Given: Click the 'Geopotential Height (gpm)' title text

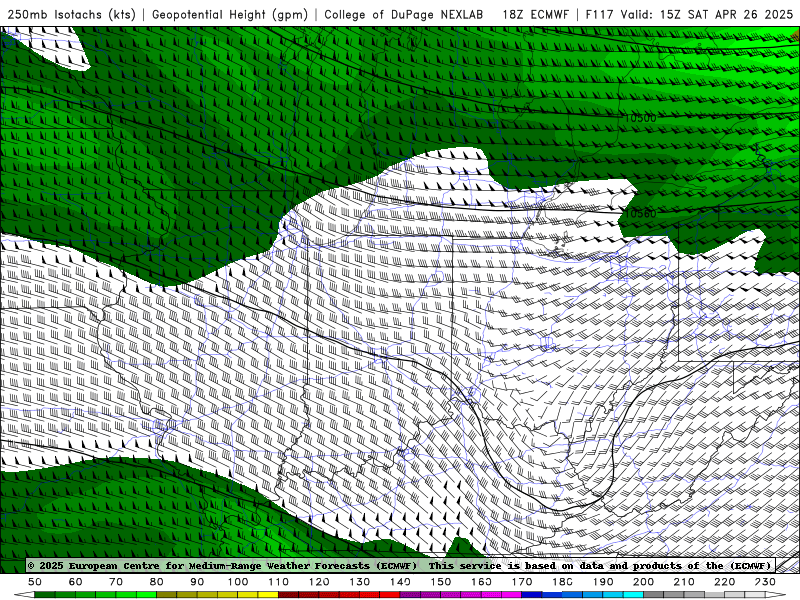Looking at the screenshot, I should (x=230, y=14).
